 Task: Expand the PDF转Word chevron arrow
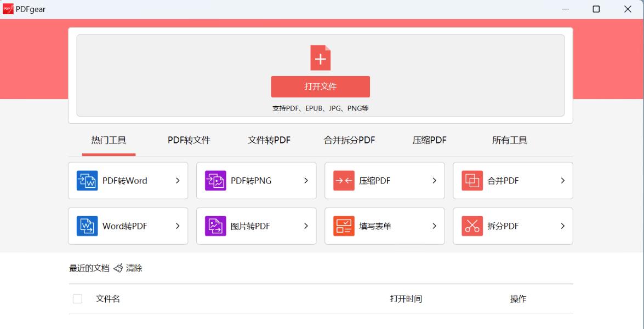(178, 181)
